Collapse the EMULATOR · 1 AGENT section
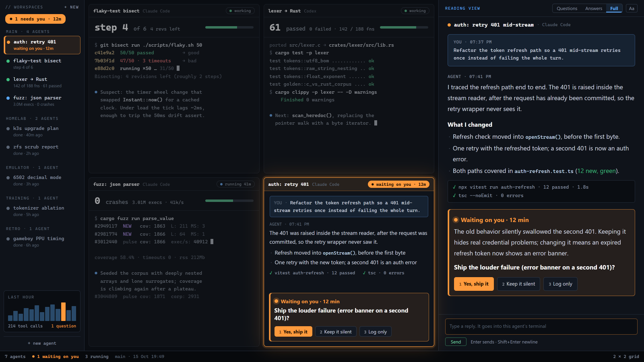 (x=32, y=168)
